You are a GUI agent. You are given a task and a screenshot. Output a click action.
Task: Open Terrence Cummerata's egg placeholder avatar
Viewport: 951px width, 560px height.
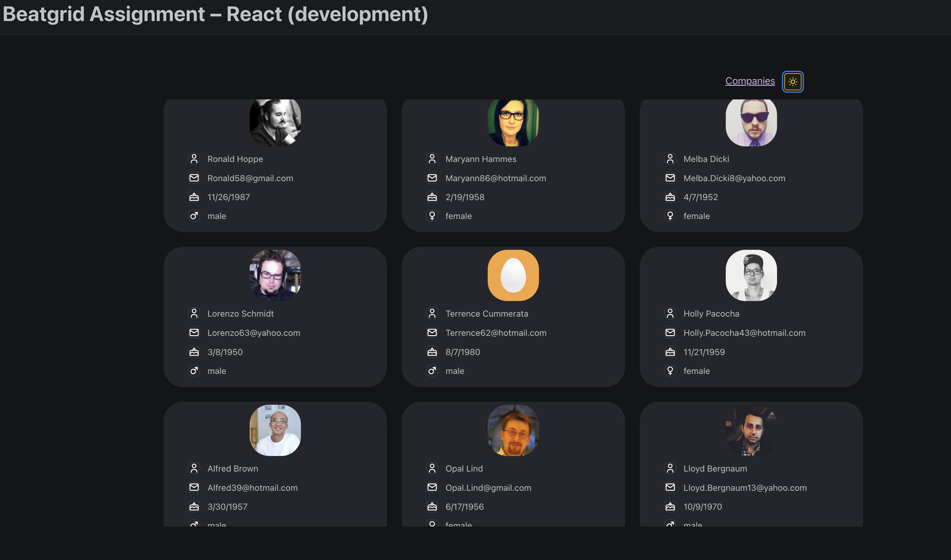click(513, 275)
